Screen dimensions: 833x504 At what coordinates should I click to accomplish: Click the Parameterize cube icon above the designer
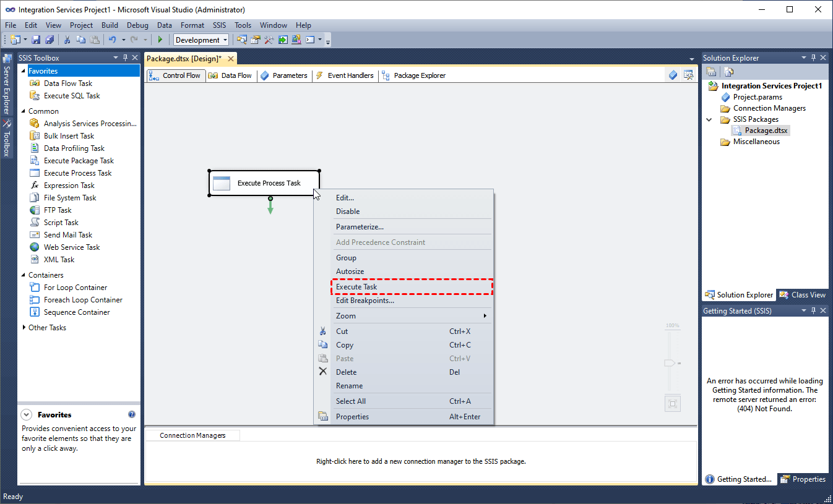(x=673, y=75)
